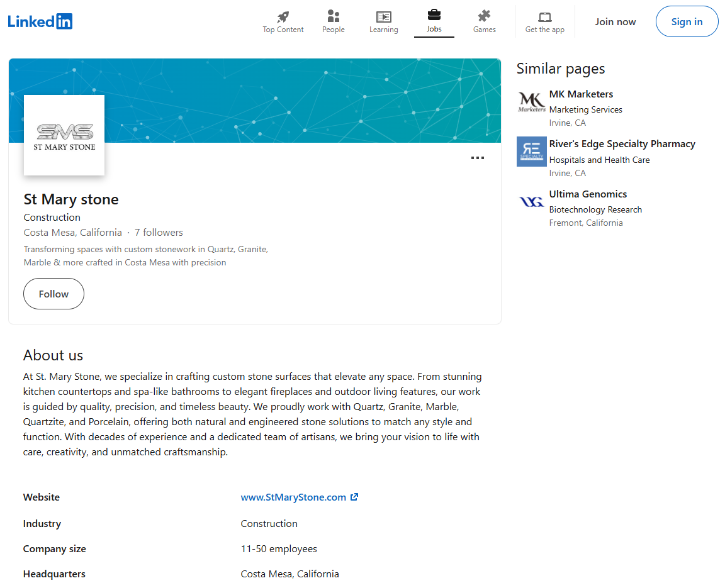Open River's Edge Specialty Pharmacy page link

(x=622, y=144)
